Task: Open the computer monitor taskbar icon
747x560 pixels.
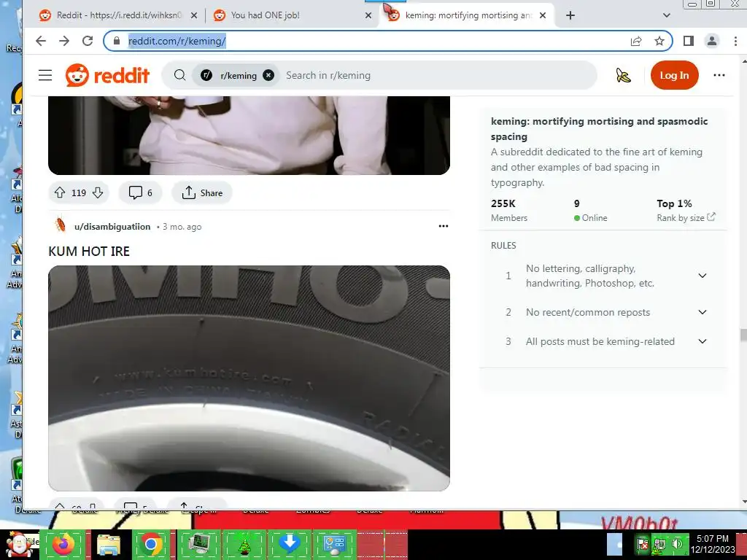Action: click(198, 544)
